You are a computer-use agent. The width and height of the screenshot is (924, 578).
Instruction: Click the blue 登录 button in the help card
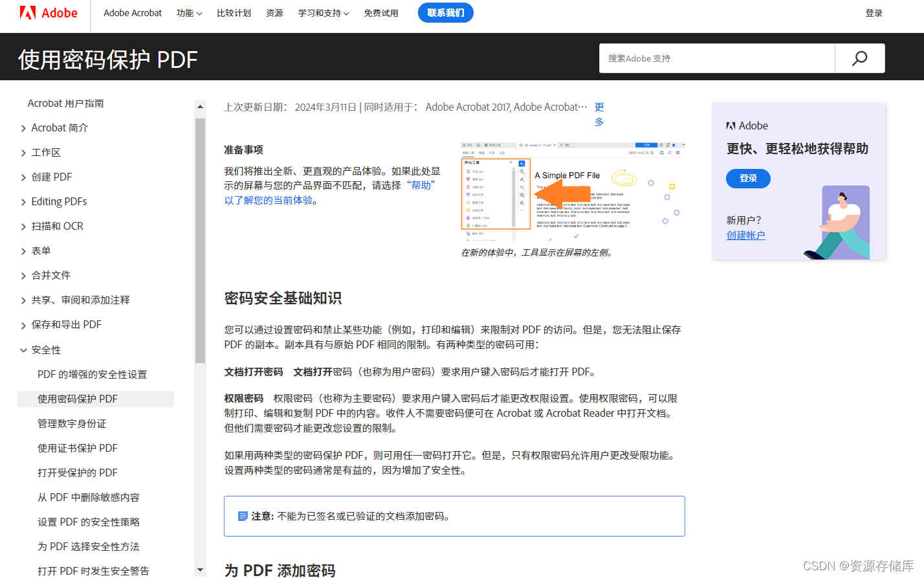pyautogui.click(x=748, y=179)
